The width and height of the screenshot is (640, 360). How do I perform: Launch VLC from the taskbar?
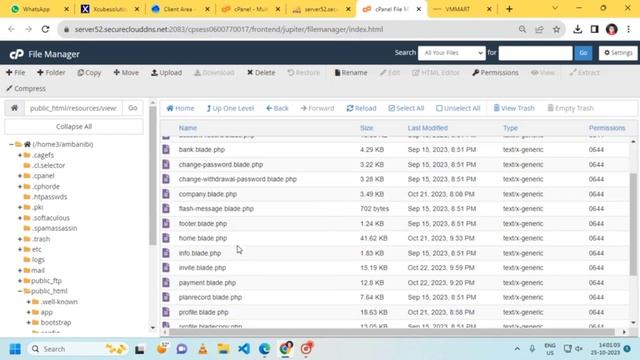pos(202,349)
